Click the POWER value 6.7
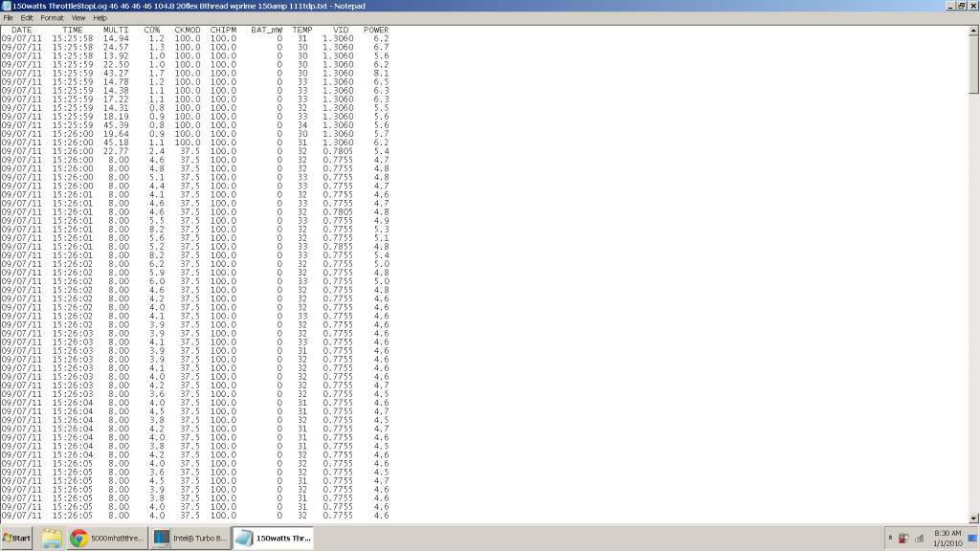The width and height of the screenshot is (980, 551). click(x=381, y=48)
